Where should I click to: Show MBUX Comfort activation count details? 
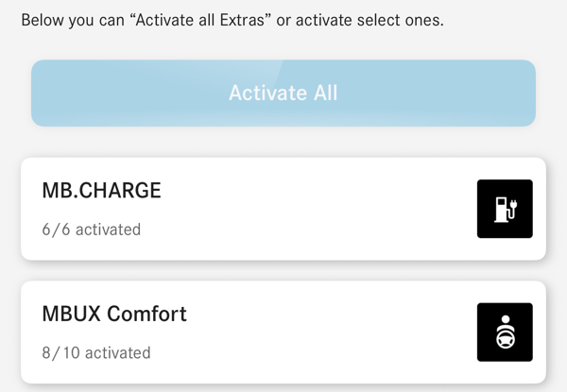point(96,352)
